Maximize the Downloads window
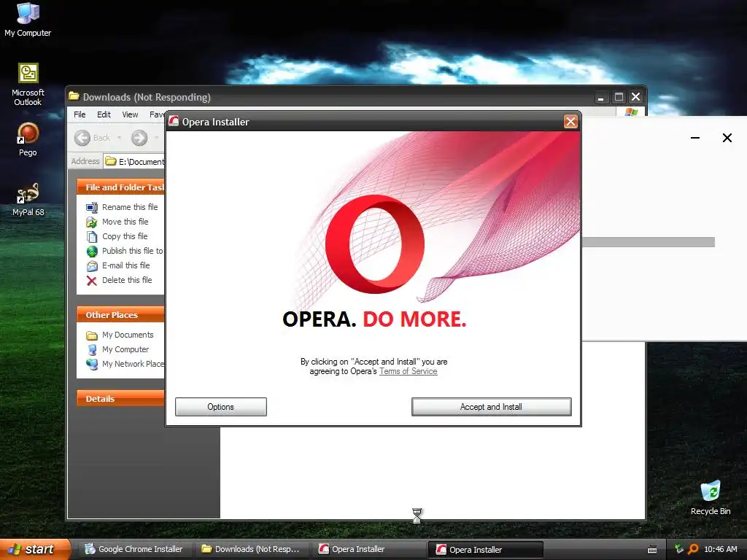Screen dimensions: 747x560 (619, 97)
